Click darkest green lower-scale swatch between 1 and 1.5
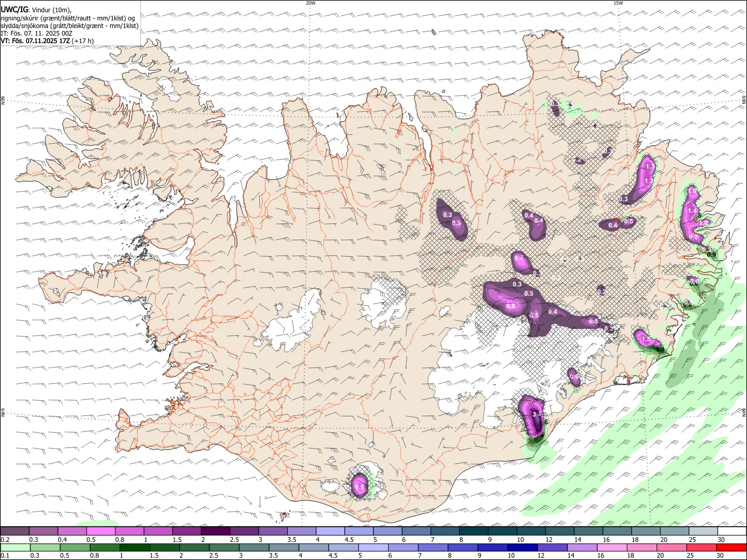The height and width of the screenshot is (560, 747). pyautogui.click(x=134, y=548)
